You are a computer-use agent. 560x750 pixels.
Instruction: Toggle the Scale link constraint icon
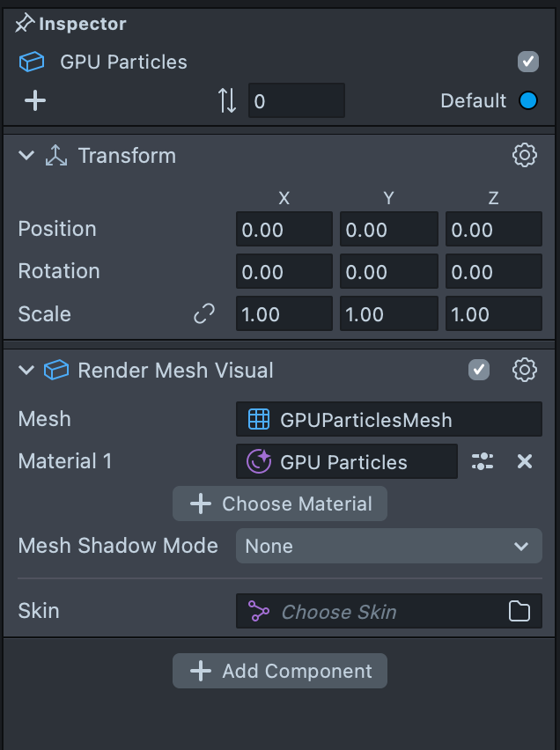pyautogui.click(x=204, y=313)
